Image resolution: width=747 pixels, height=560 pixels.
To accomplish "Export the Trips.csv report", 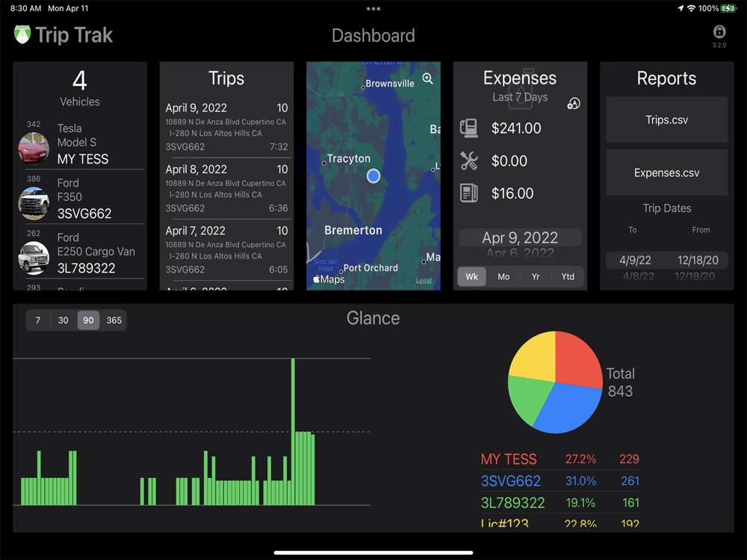I will tap(666, 119).
